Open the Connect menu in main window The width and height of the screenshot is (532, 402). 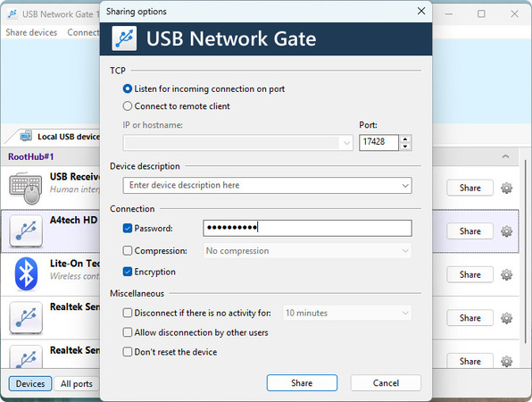pyautogui.click(x=83, y=32)
